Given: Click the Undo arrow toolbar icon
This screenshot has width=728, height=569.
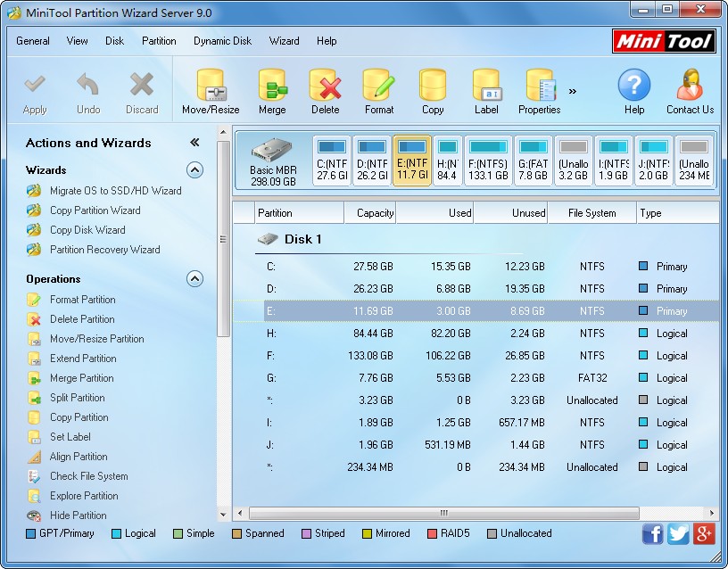Looking at the screenshot, I should 87,85.
